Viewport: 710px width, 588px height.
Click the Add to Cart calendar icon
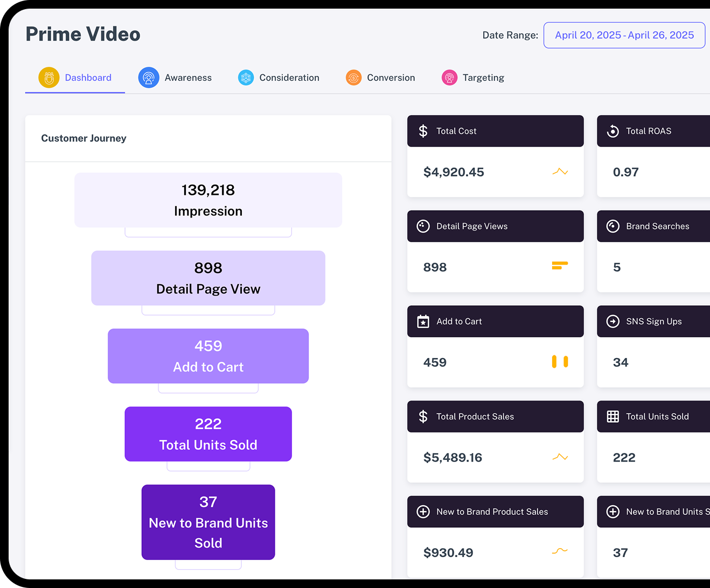[x=423, y=321]
